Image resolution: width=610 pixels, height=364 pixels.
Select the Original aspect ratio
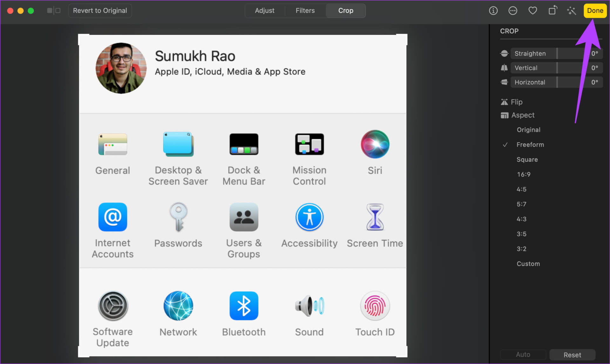coord(528,130)
